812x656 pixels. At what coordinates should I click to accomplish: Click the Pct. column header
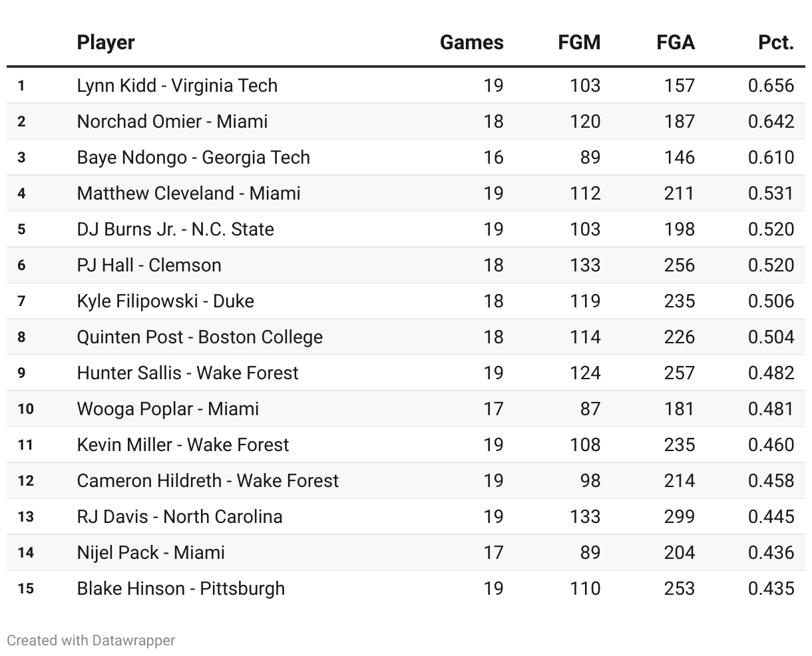(775, 43)
